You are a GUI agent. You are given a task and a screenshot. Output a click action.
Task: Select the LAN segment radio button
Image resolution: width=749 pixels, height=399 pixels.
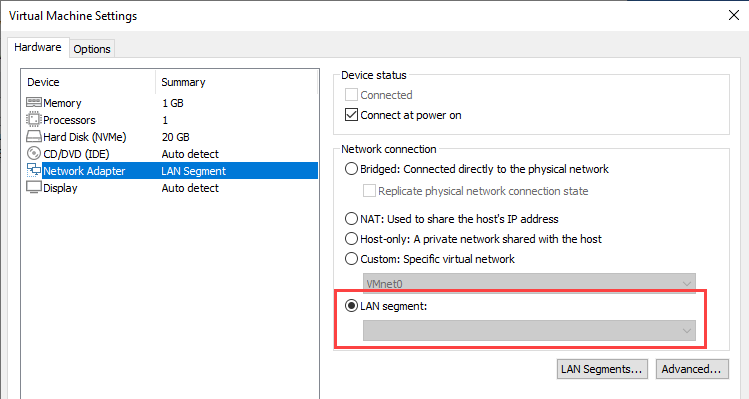click(x=351, y=305)
